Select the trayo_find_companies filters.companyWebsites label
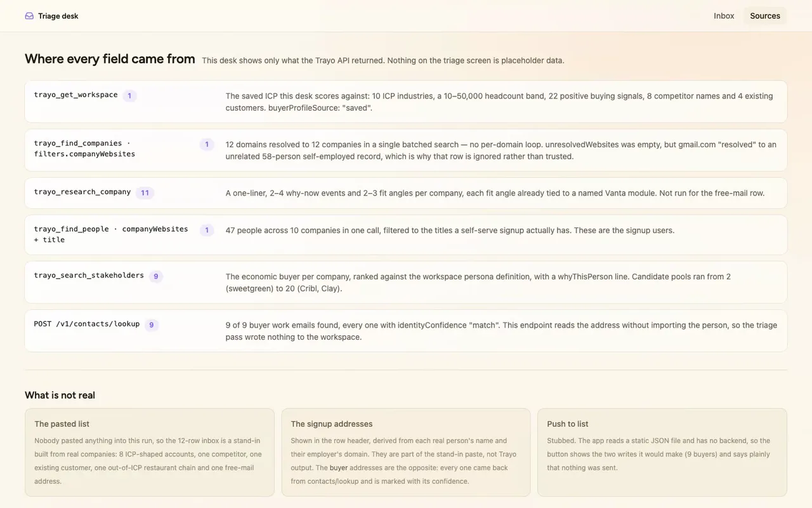 tap(84, 149)
